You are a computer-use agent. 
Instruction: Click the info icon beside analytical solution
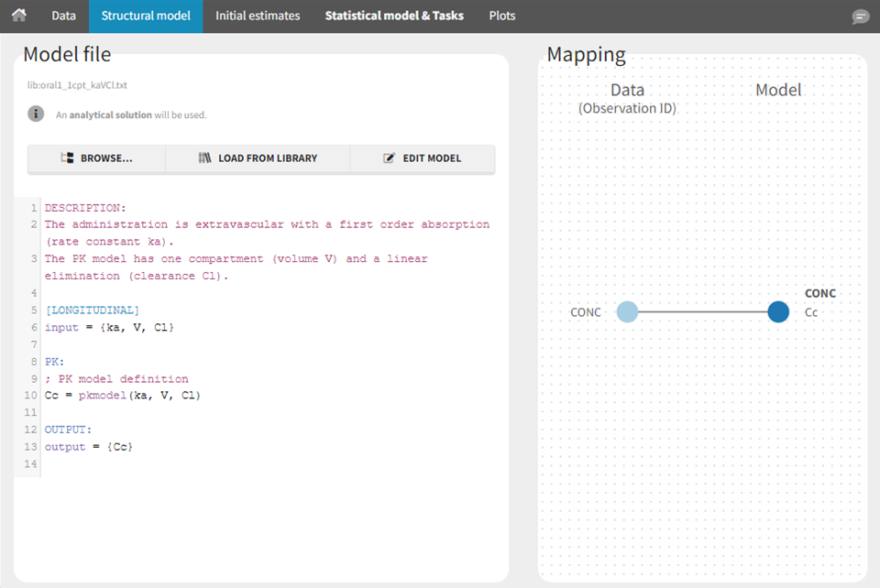36,114
